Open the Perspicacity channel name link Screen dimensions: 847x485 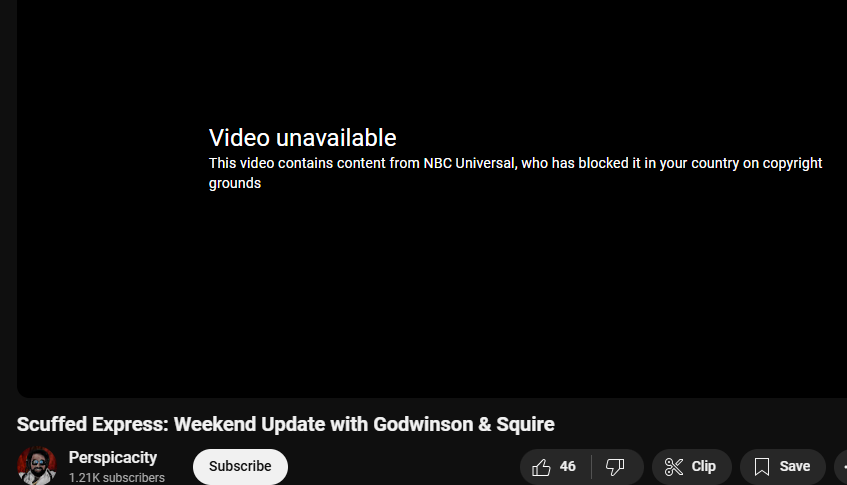[113, 457]
